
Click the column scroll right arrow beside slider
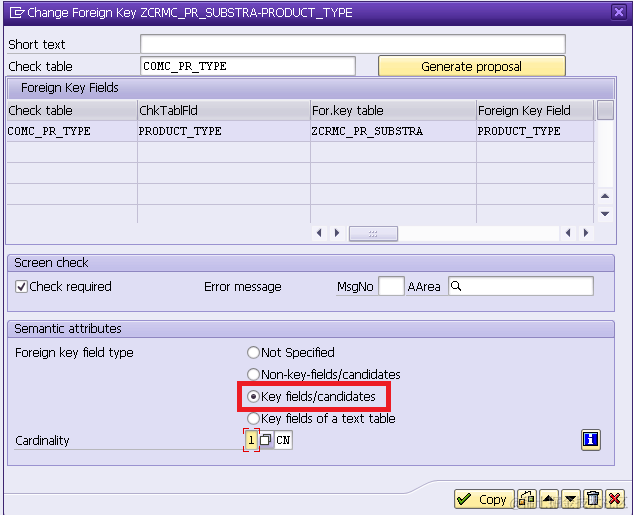tap(337, 233)
